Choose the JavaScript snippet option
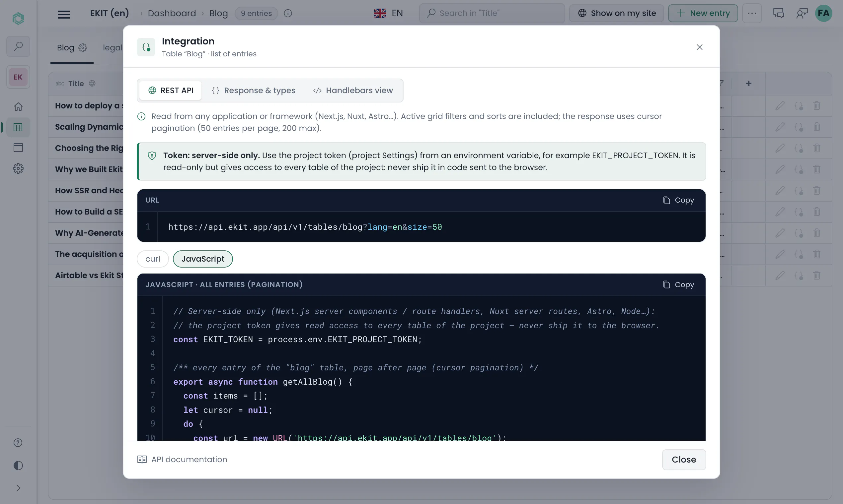Viewport: 843px width, 504px height. [203, 259]
